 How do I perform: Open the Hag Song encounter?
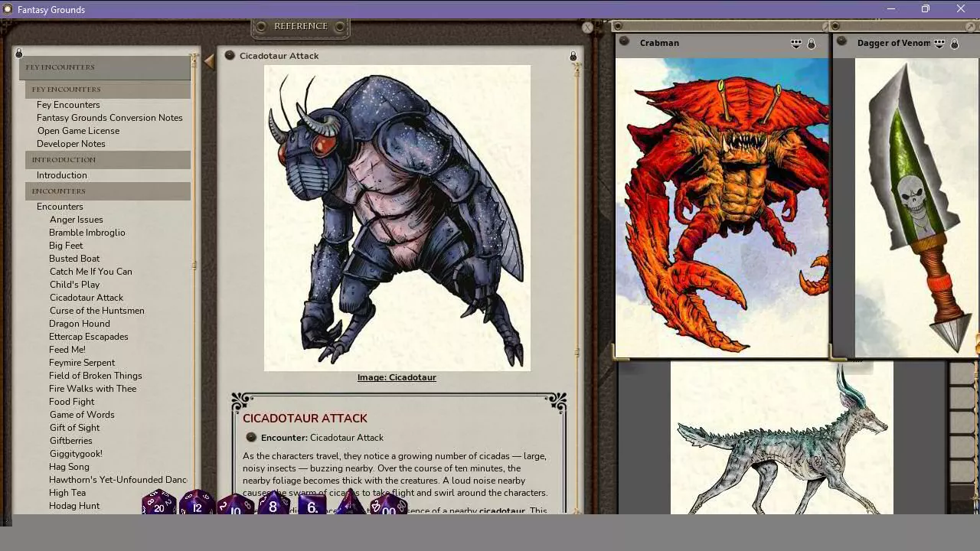[69, 467]
